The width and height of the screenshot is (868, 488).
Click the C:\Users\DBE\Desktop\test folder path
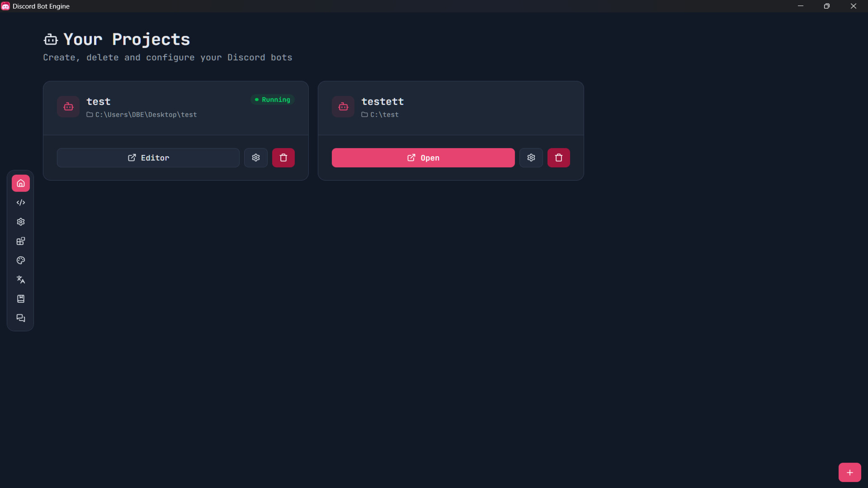coord(146,115)
